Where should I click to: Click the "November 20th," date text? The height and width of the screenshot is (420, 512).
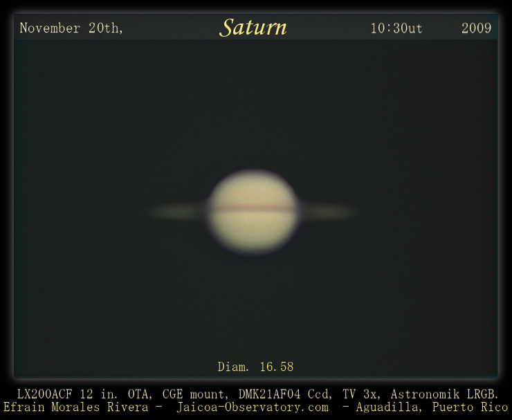pyautogui.click(x=71, y=28)
